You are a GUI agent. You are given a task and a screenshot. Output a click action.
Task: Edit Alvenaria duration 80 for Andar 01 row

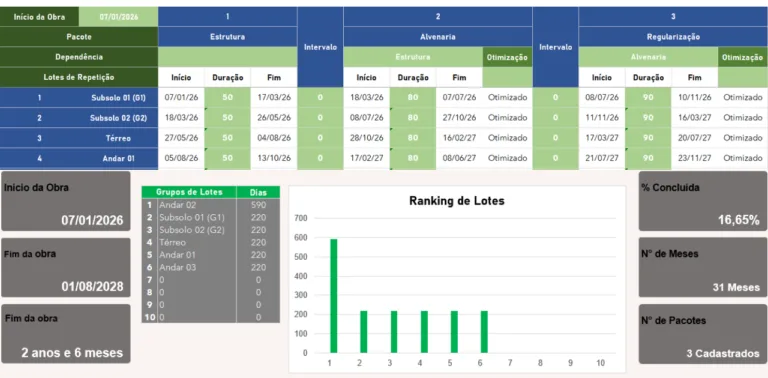pos(413,158)
